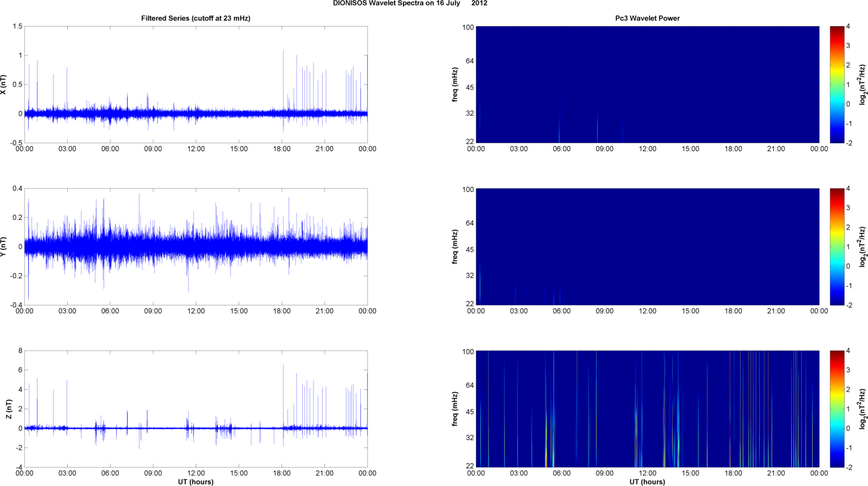Click the 21:00 tick under the top spectrogram
868x486 pixels.
[776, 149]
